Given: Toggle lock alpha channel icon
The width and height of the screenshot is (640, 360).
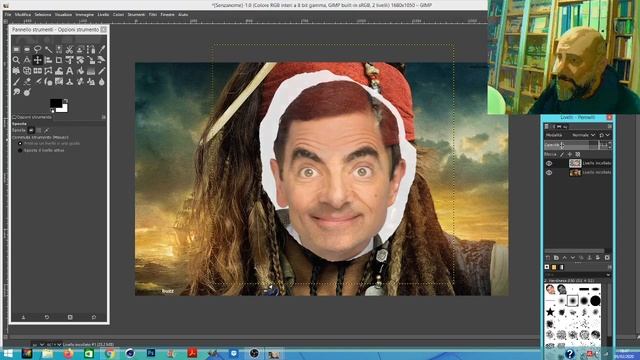Looking at the screenshot, I should [578, 154].
